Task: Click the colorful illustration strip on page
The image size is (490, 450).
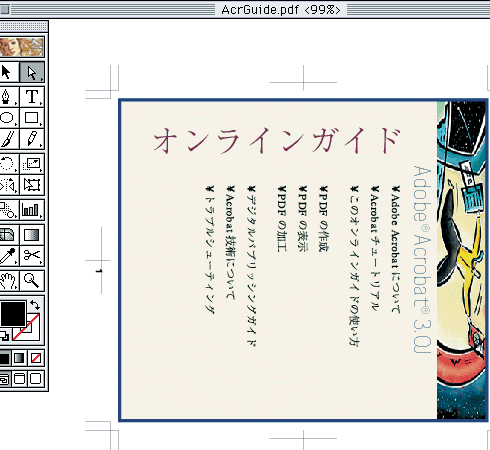Action: (x=461, y=260)
